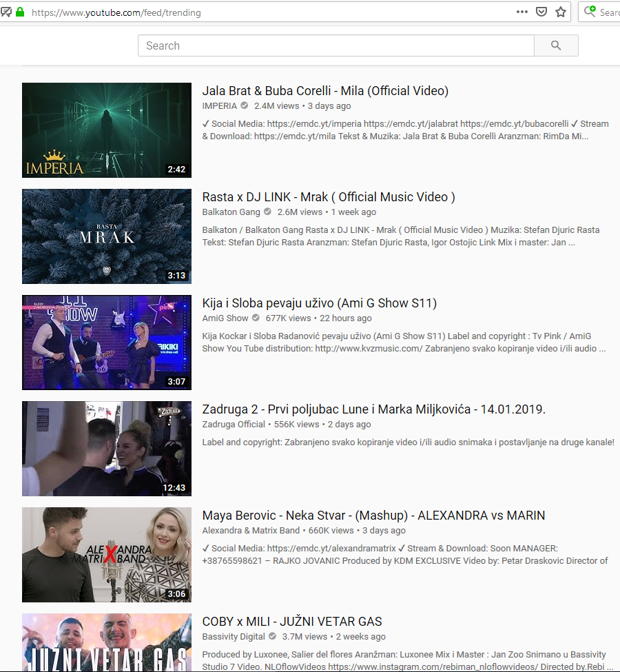Open title 'COBY x MILI - JUŽNI VETAR GAS'

(292, 622)
